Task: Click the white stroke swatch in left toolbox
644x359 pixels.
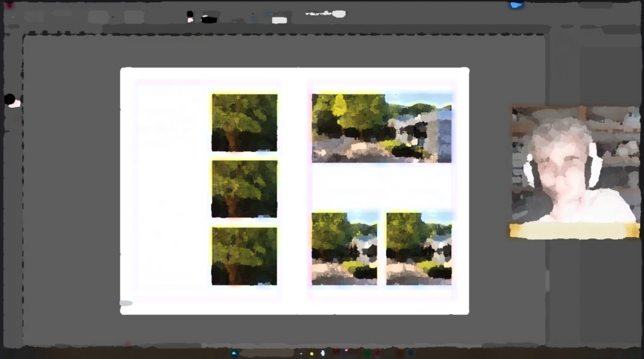Action: tap(16, 104)
